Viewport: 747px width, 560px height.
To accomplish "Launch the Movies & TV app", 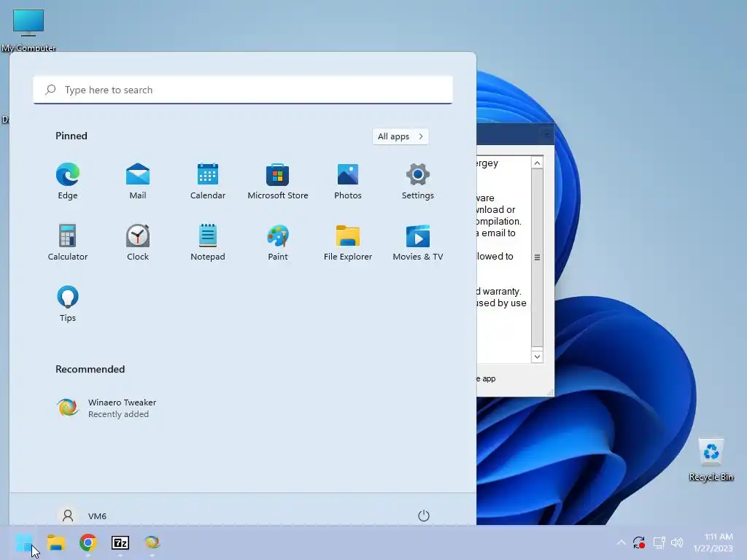I will pyautogui.click(x=418, y=242).
